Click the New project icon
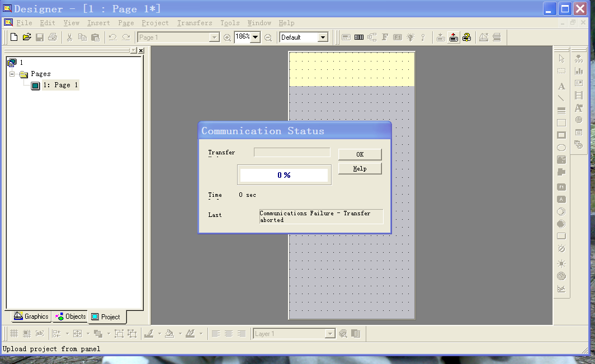 14,37
